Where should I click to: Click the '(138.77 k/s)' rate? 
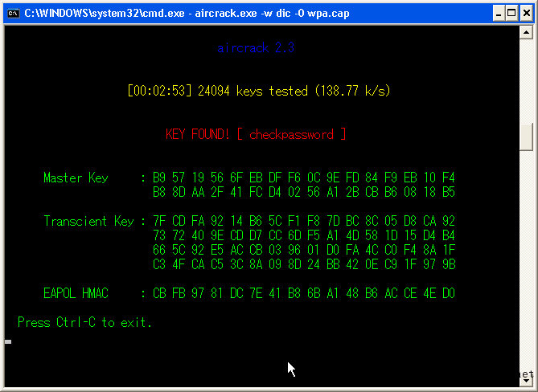pyautogui.click(x=352, y=91)
